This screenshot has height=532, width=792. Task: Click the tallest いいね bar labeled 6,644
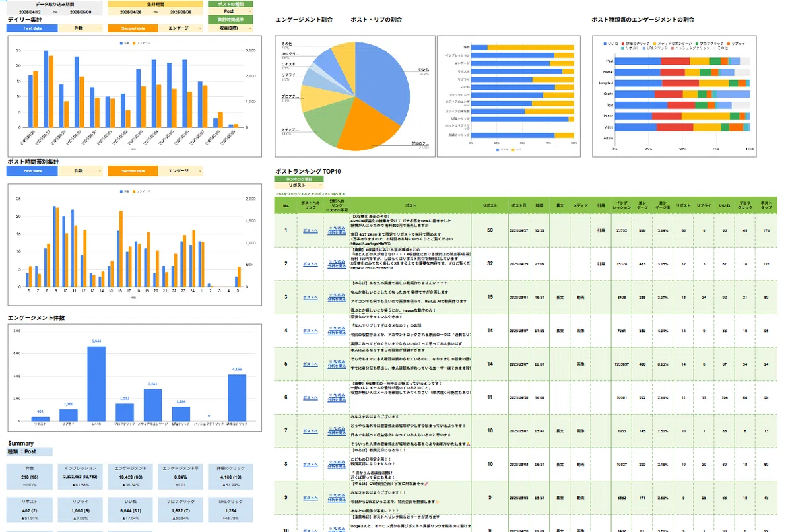tap(96, 383)
